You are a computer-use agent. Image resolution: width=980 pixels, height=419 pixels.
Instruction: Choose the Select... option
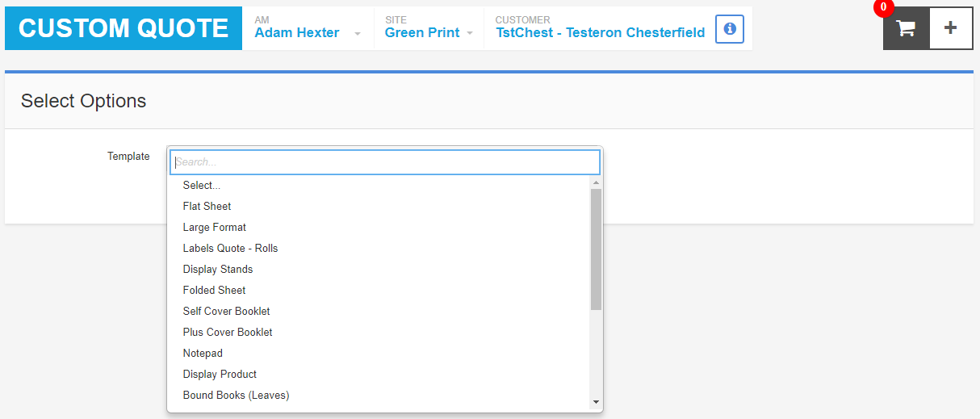tap(379, 185)
